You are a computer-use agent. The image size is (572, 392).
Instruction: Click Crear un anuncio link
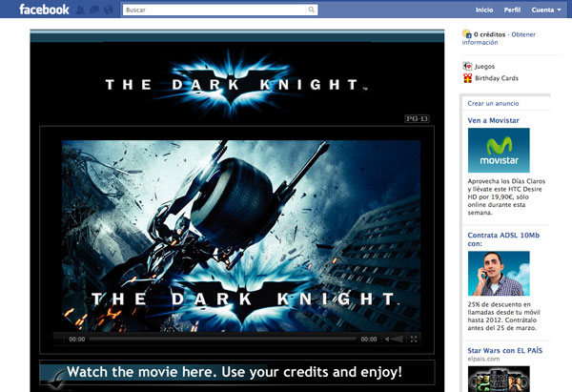pyautogui.click(x=493, y=103)
